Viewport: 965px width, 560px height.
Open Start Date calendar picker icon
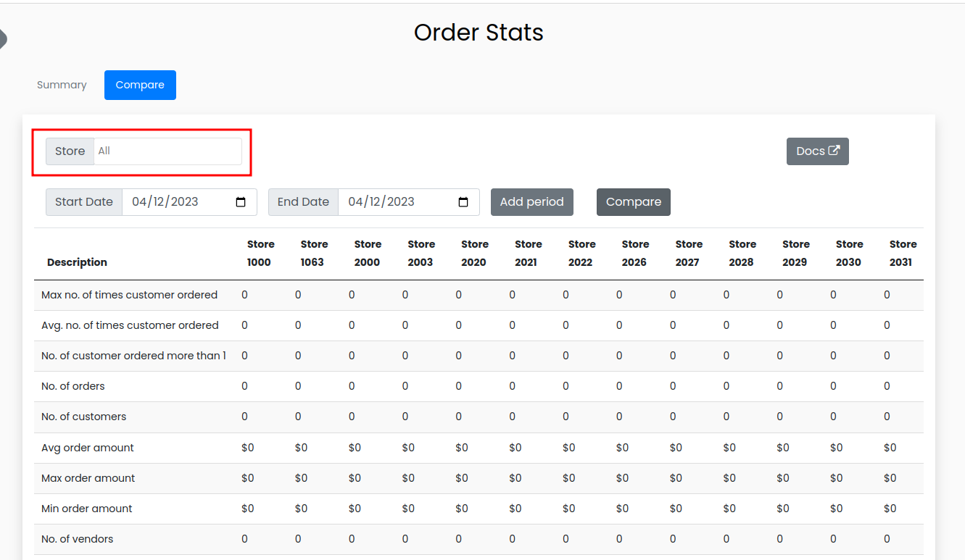[241, 202]
